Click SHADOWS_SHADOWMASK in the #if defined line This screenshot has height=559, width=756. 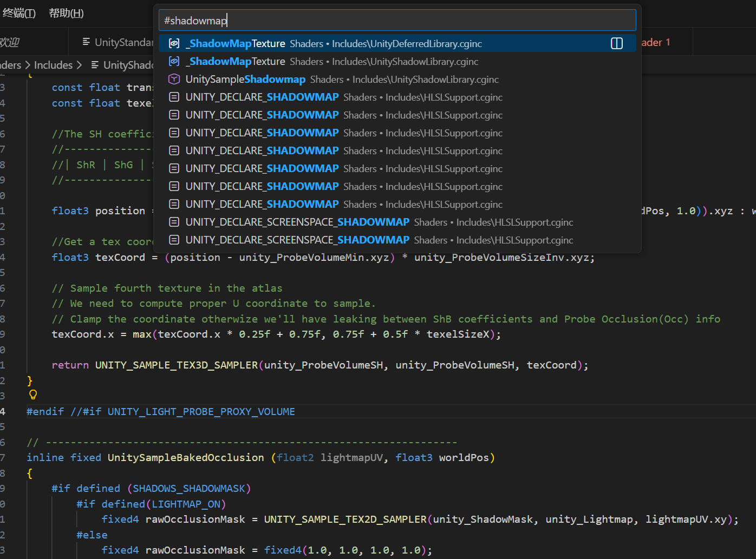click(189, 488)
